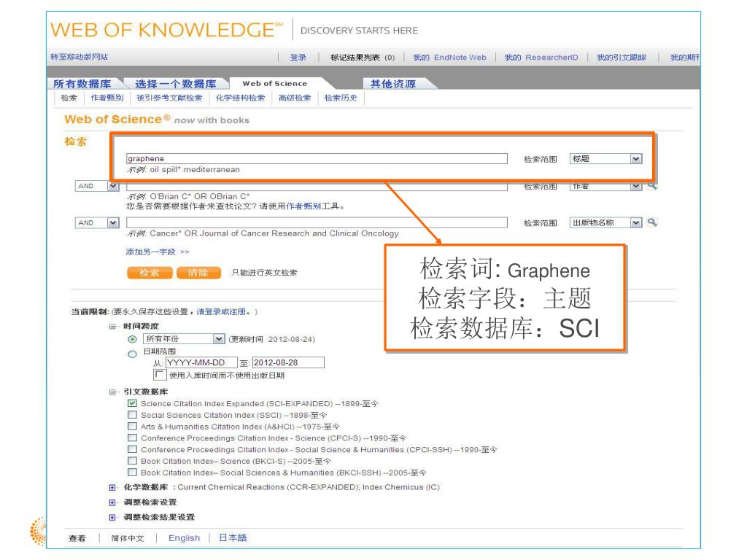Open the 作者甄别 sub-tab
This screenshot has height=560, width=747.
(107, 98)
